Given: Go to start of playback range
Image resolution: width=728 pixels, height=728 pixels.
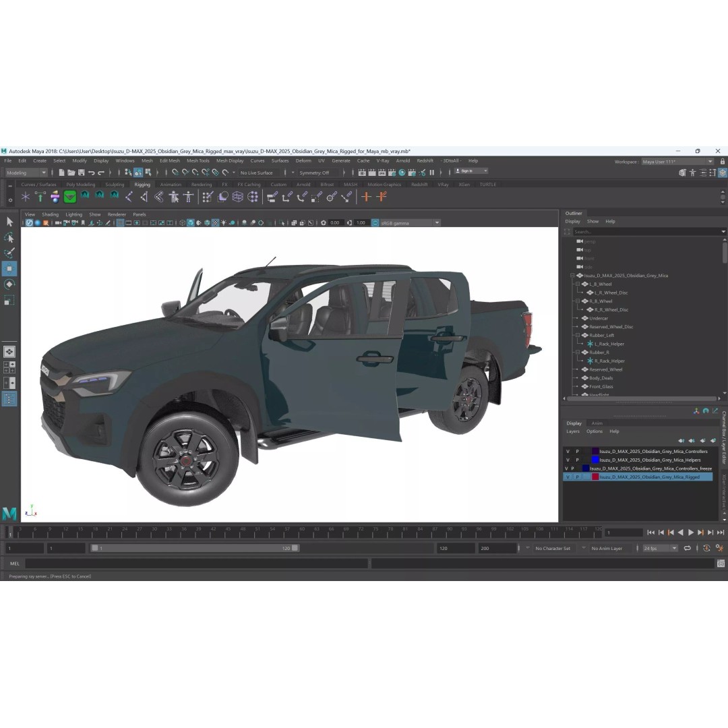Looking at the screenshot, I should pyautogui.click(x=651, y=533).
